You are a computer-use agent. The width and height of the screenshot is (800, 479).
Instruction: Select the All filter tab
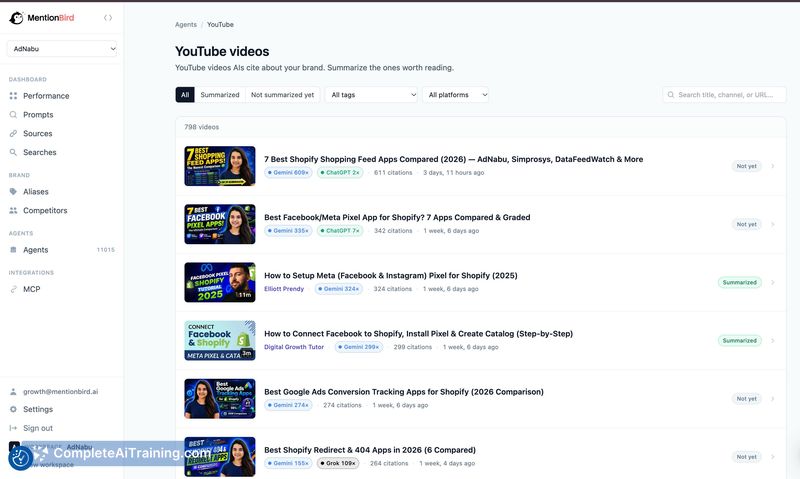click(x=185, y=95)
